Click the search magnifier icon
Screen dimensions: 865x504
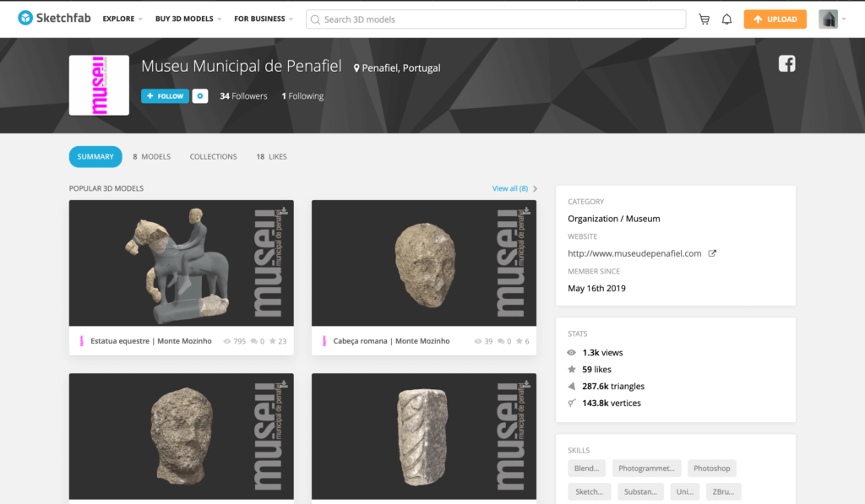(x=315, y=20)
